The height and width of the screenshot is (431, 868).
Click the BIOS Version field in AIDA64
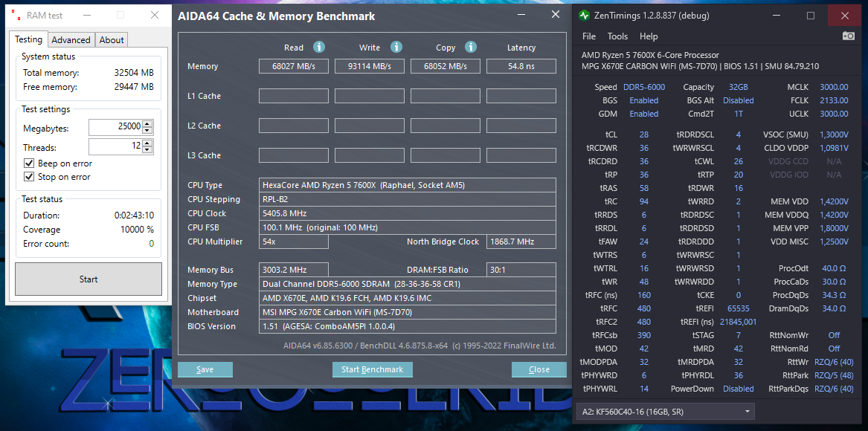click(x=408, y=326)
